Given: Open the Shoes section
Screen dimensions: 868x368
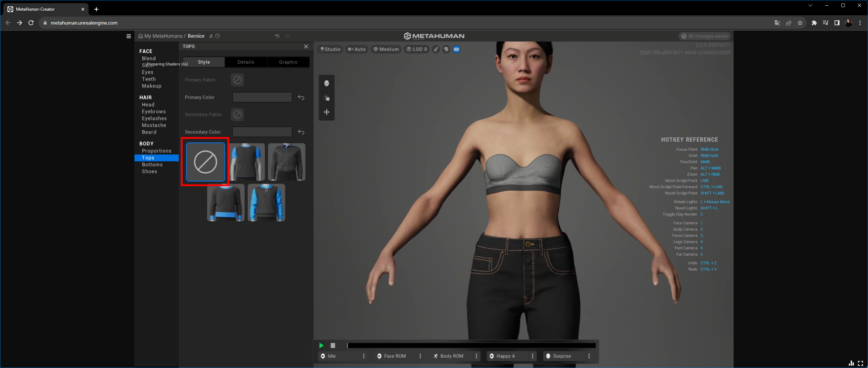Looking at the screenshot, I should pos(149,172).
